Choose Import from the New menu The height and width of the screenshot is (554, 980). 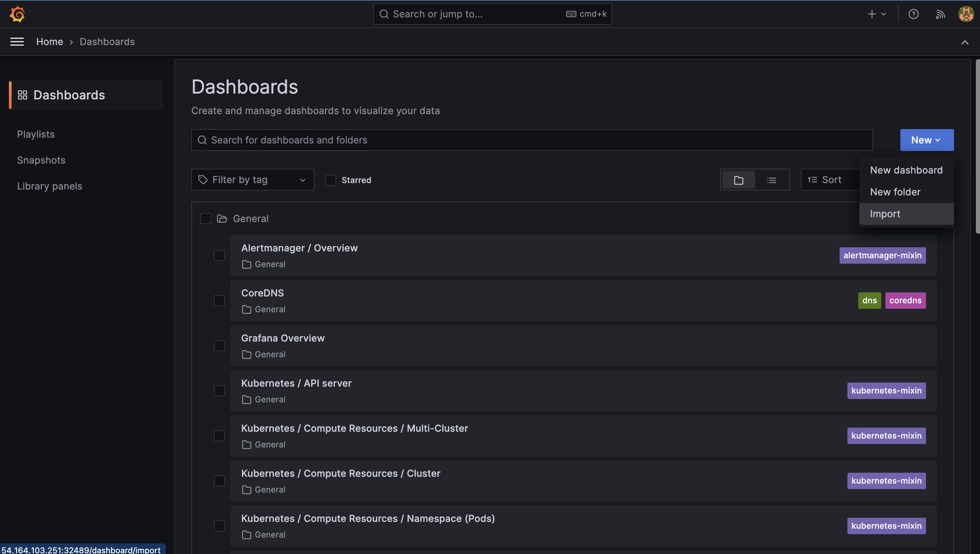coord(885,213)
